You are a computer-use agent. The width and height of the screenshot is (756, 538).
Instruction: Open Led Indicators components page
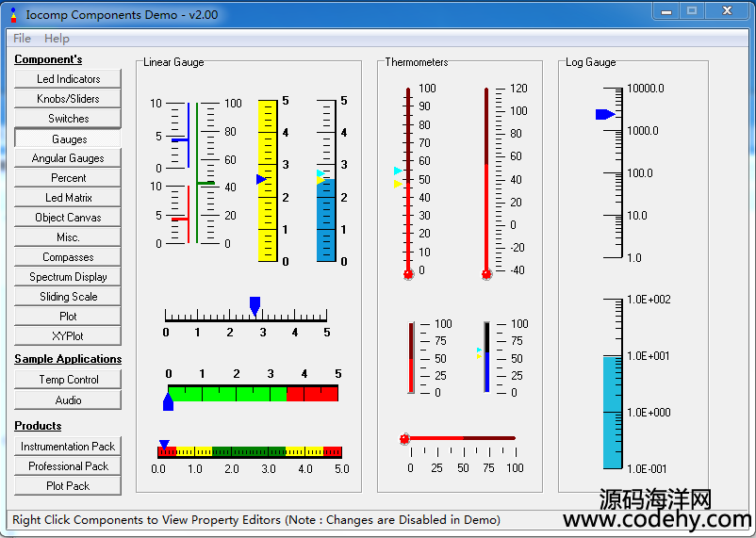click(x=68, y=78)
